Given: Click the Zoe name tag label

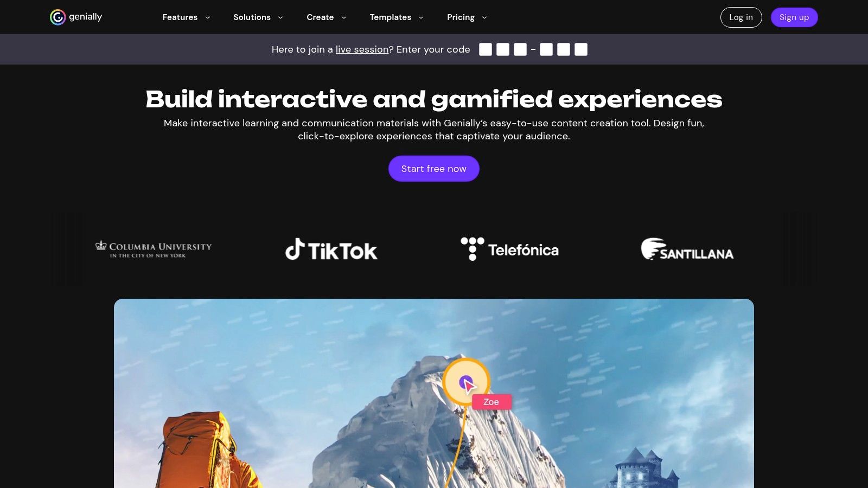Looking at the screenshot, I should click(491, 402).
